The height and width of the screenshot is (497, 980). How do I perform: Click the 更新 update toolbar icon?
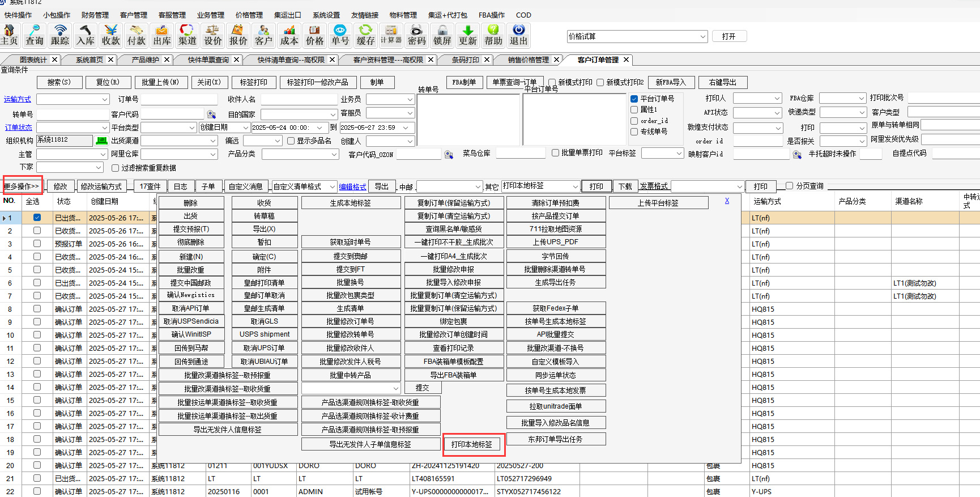tap(468, 35)
